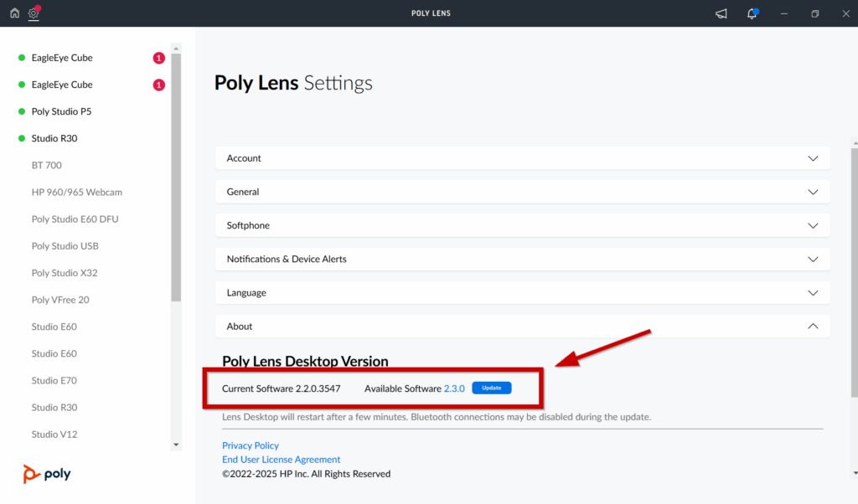Select Poly Studio X32 in device list

(65, 273)
